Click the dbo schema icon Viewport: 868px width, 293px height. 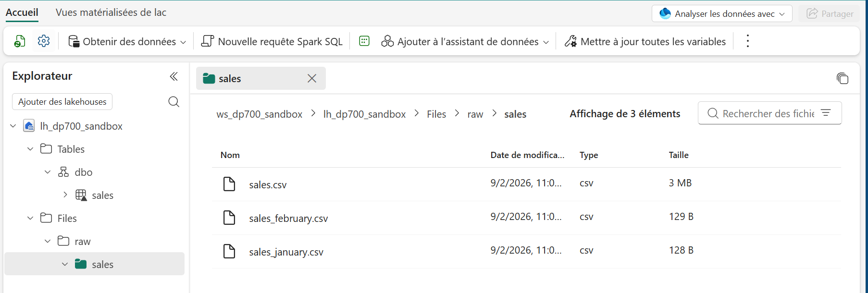pos(63,172)
